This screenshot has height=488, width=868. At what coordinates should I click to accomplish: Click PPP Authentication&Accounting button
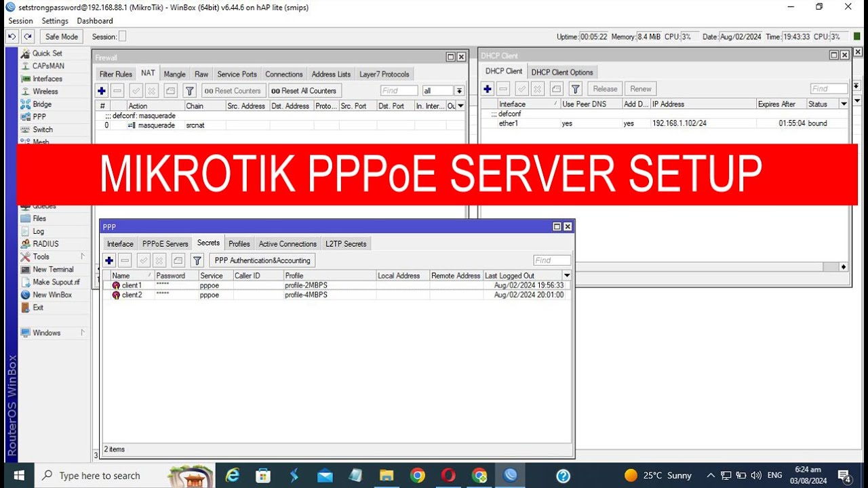262,260
